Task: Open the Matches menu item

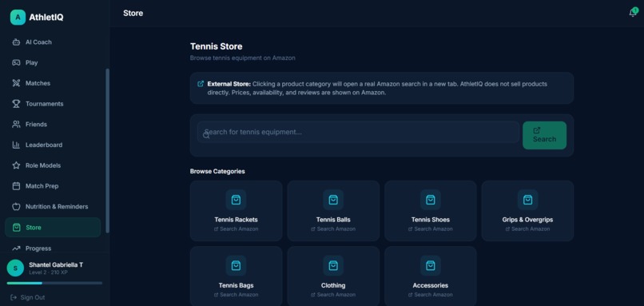Action: (53, 83)
